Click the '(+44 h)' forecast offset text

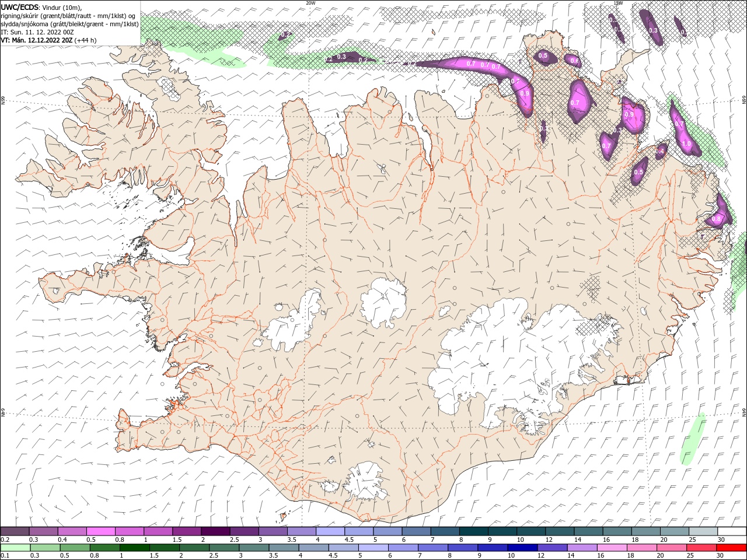(x=86, y=40)
